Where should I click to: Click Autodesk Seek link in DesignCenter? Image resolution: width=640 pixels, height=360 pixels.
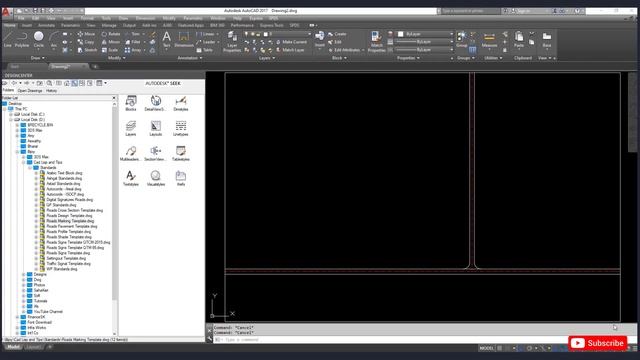[163, 83]
